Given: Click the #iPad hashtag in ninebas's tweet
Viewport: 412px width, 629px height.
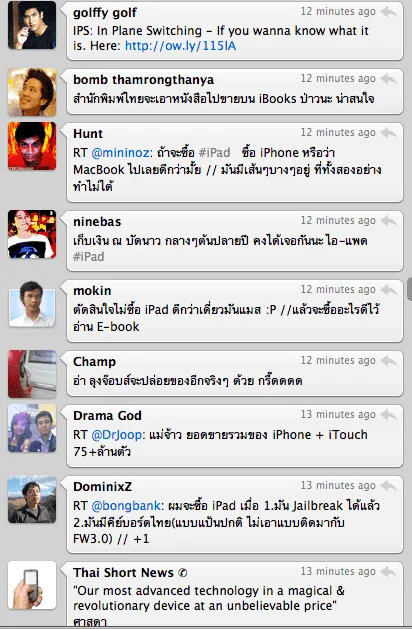Looking at the screenshot, I should click(x=89, y=257).
